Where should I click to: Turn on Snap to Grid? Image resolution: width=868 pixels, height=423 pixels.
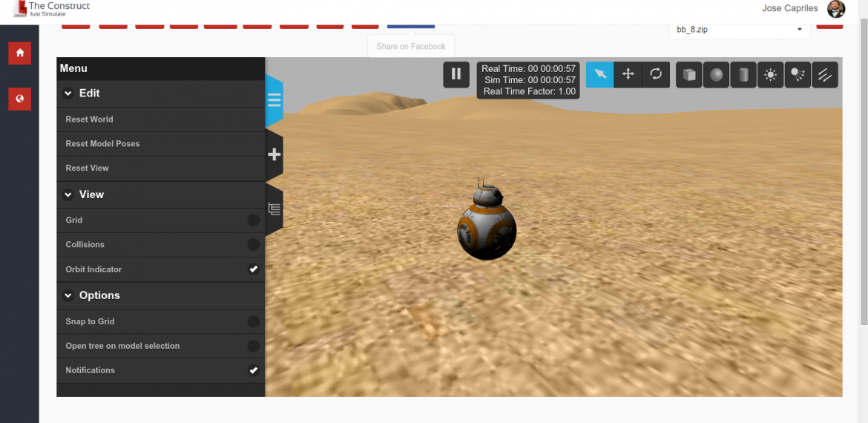254,321
